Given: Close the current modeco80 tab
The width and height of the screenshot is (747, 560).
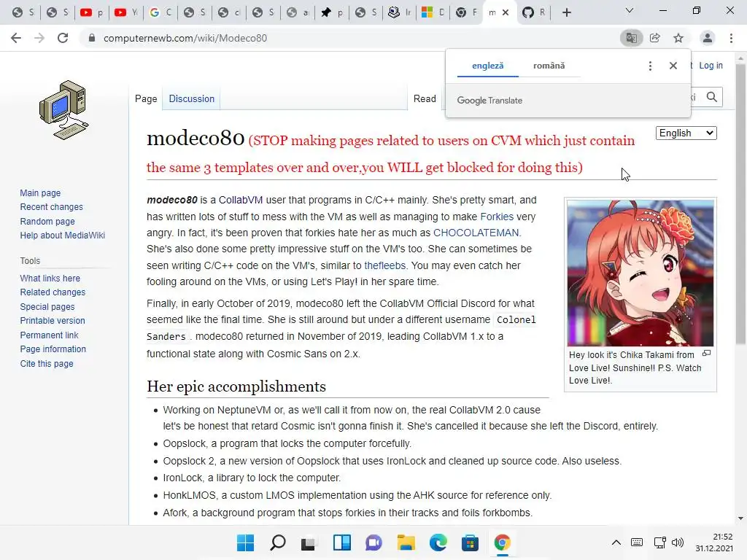Looking at the screenshot, I should [506, 12].
